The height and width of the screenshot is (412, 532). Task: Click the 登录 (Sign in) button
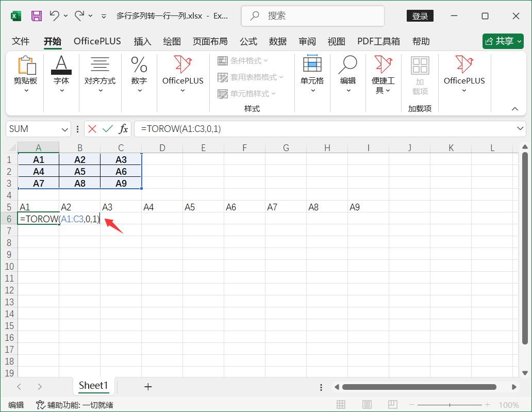pos(420,15)
